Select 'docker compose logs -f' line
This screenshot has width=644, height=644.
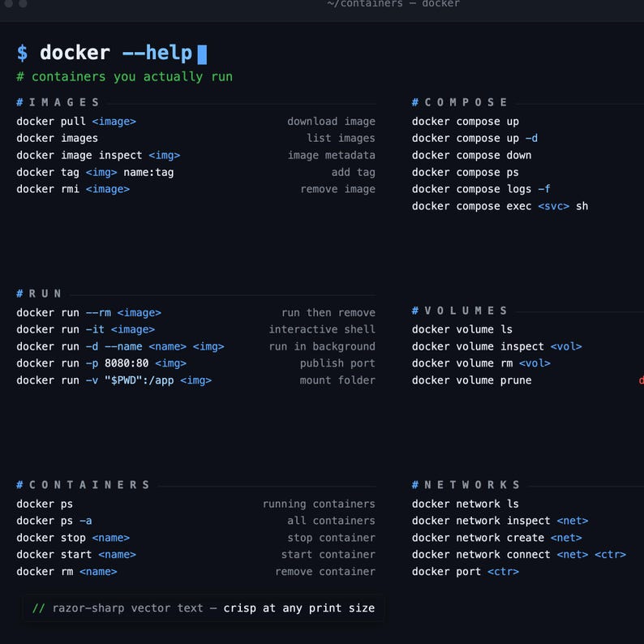pos(481,189)
